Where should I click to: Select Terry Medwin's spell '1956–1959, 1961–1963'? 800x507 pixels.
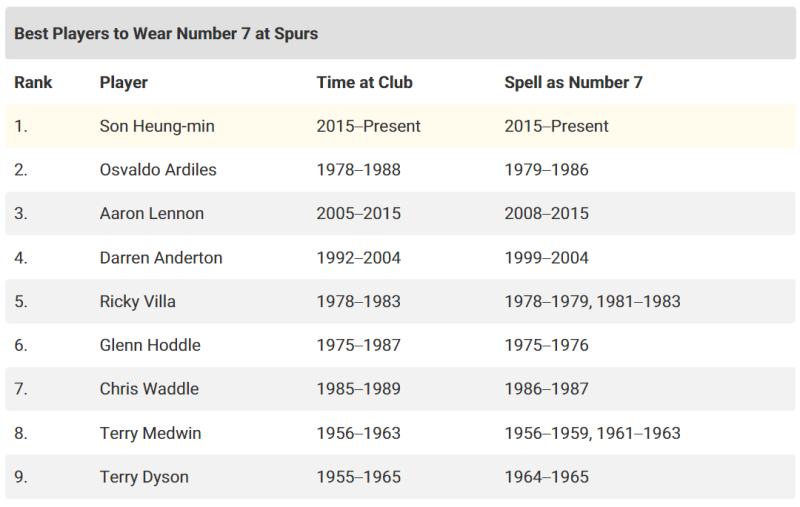(592, 433)
